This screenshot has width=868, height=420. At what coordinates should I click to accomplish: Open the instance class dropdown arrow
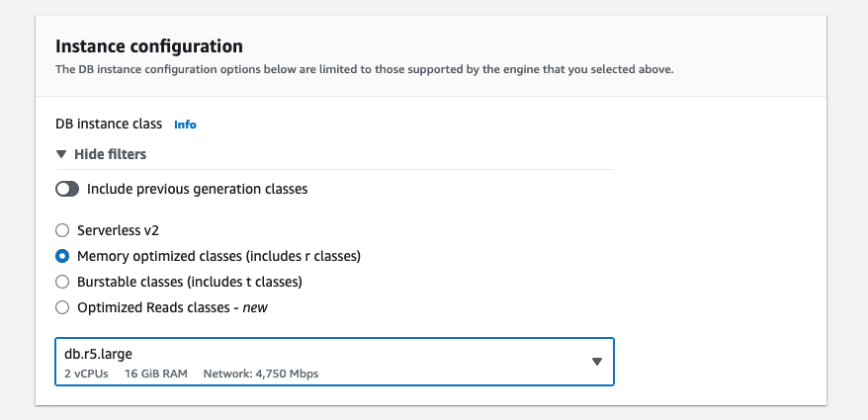coord(597,362)
